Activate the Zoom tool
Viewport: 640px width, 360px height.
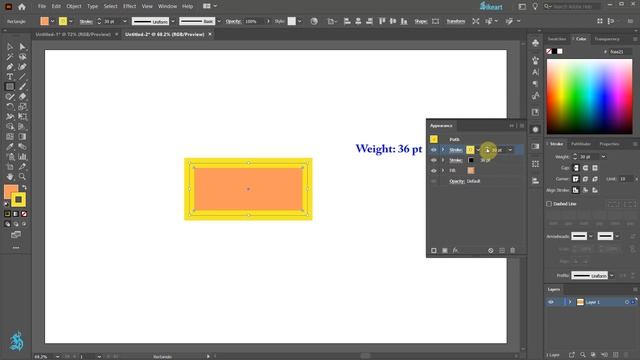click(x=22, y=177)
